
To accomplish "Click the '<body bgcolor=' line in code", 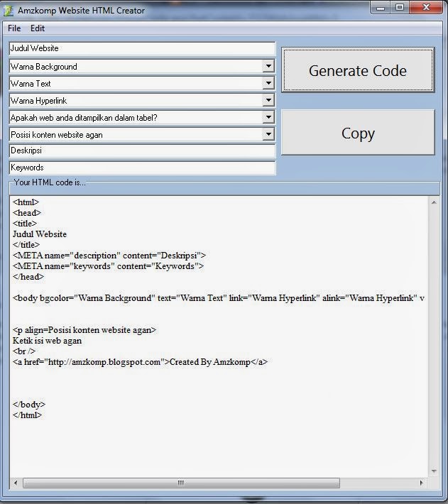I will click(x=219, y=298).
